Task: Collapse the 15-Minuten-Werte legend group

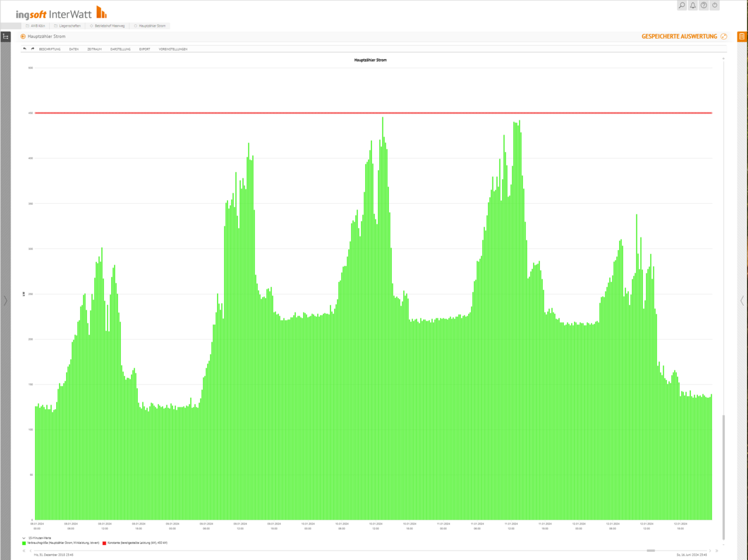Action: (24, 537)
